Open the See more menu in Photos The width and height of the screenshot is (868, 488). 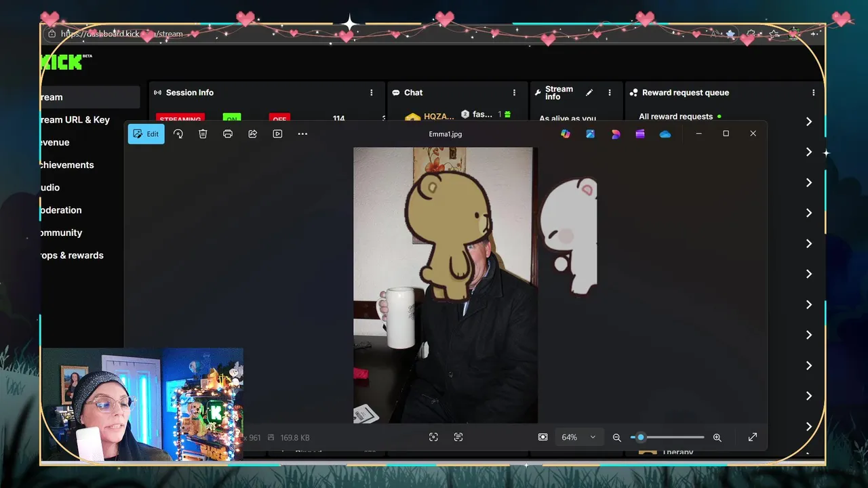pos(302,134)
